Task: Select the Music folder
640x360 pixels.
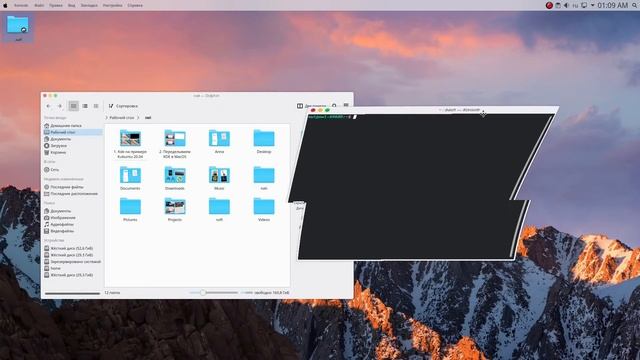Action: (219, 178)
